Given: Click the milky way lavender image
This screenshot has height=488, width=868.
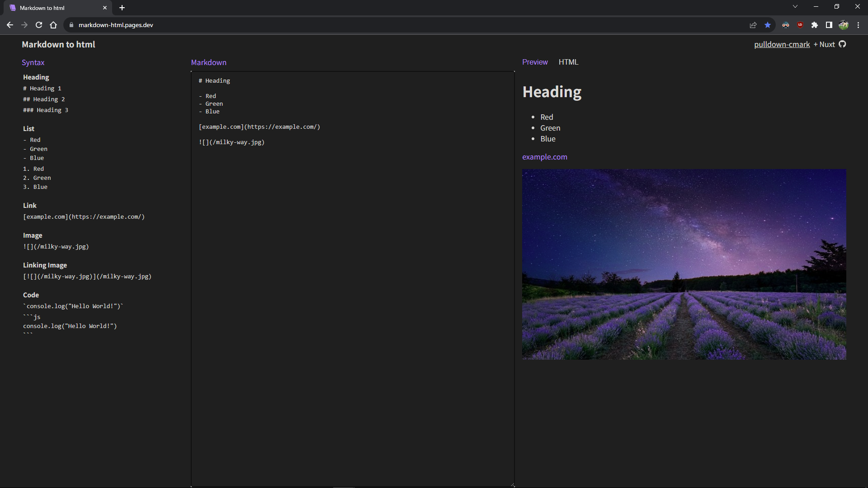Looking at the screenshot, I should (x=684, y=264).
